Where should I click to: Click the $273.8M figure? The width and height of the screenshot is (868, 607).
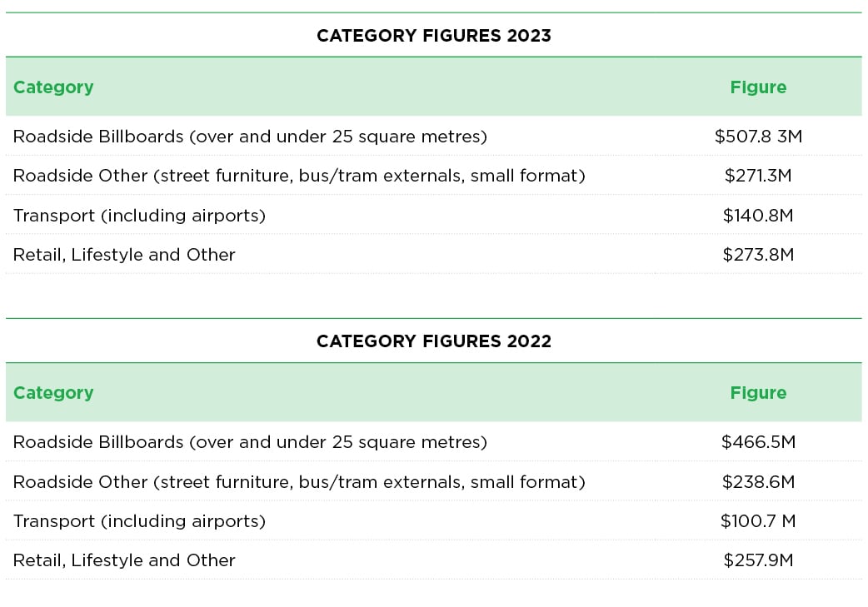[758, 255]
